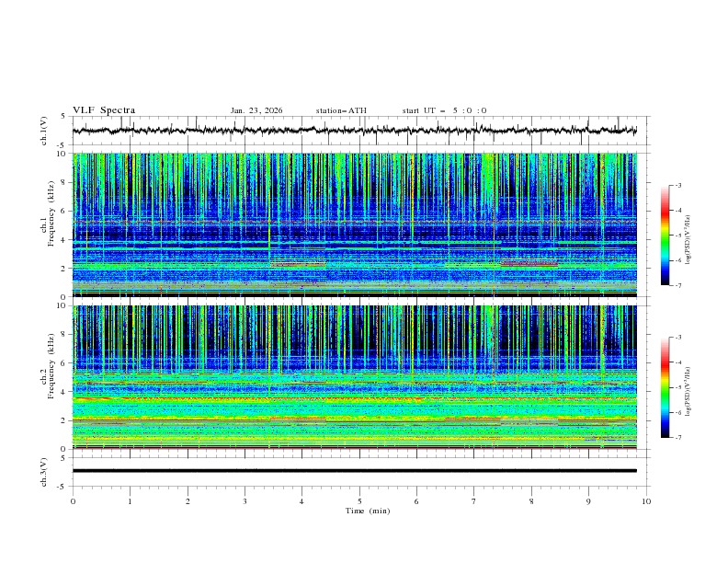Screen dimensions: 728x563
Task: Click the 10 minute tick label on time axis
Action: click(645, 501)
